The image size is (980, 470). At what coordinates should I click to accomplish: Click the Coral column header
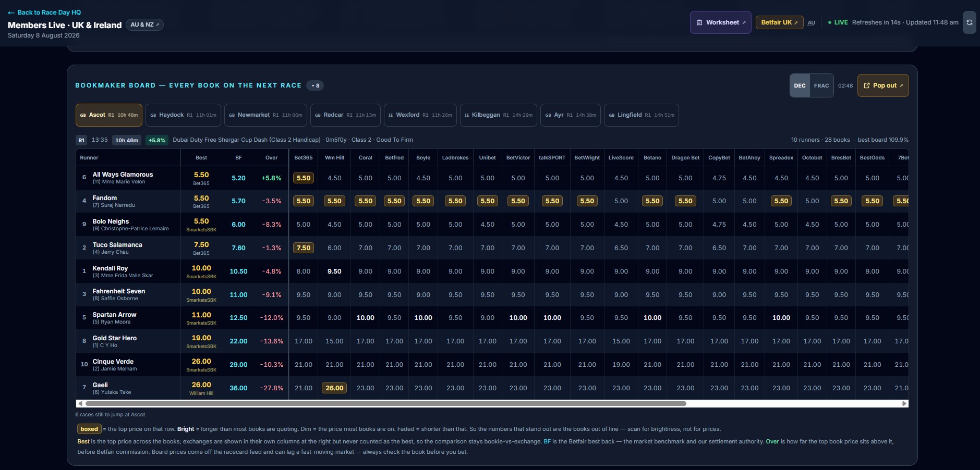click(x=366, y=157)
